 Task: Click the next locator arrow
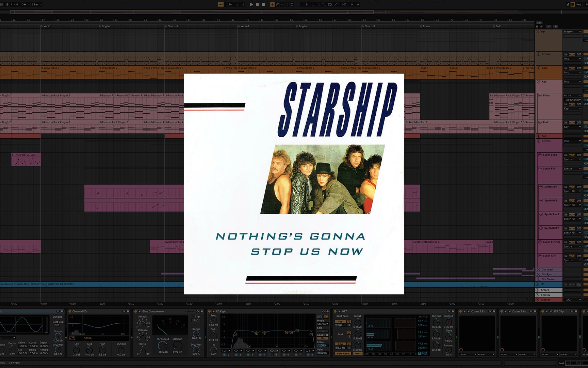(x=541, y=26)
